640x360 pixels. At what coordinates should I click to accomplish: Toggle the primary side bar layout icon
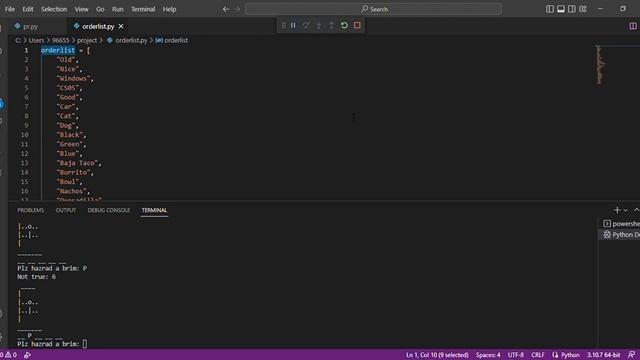pos(550,9)
